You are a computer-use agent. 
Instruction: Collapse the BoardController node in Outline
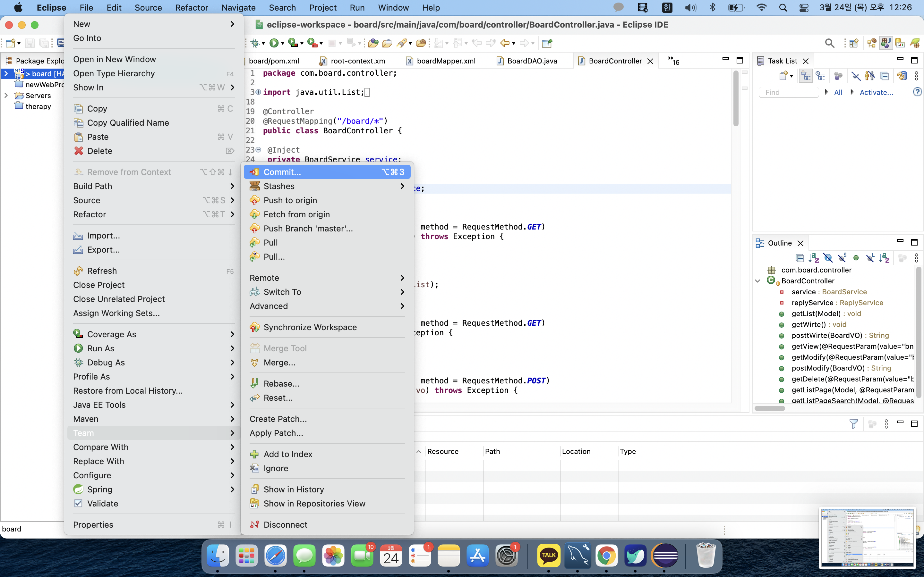pos(757,281)
